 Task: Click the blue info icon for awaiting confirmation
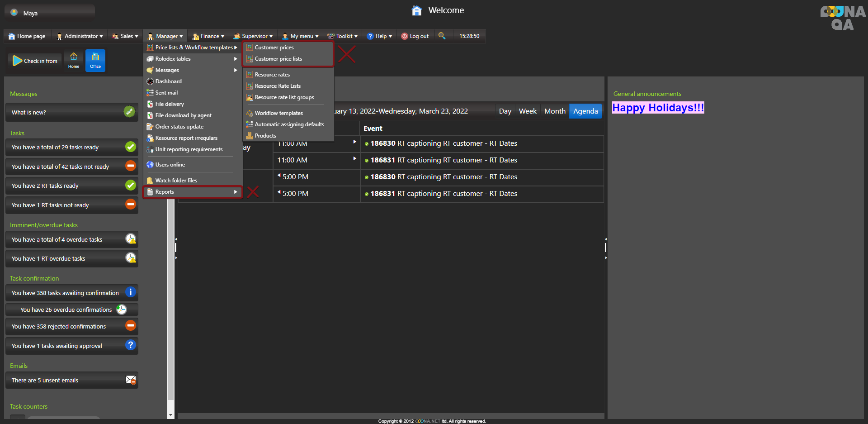click(x=130, y=292)
